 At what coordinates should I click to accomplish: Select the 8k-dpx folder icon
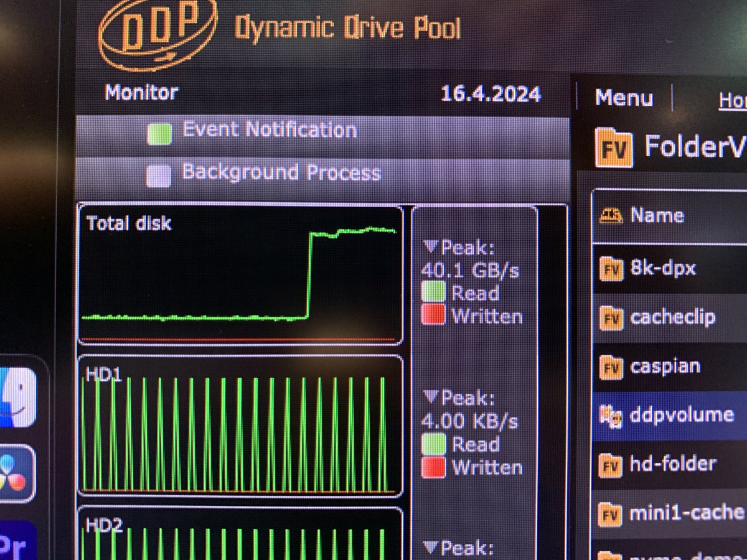611,269
